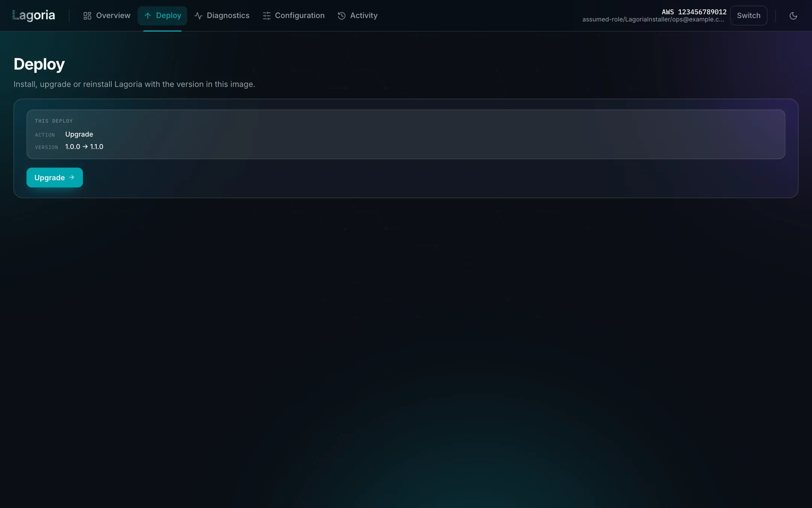This screenshot has height=508, width=812.
Task: Open the Configuration tab
Action: tap(294, 16)
